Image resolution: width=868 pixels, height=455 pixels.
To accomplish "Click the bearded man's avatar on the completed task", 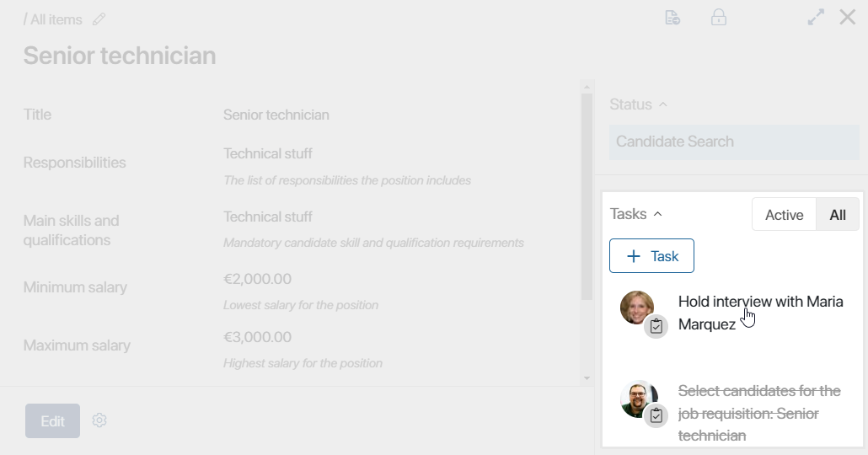I will [638, 399].
